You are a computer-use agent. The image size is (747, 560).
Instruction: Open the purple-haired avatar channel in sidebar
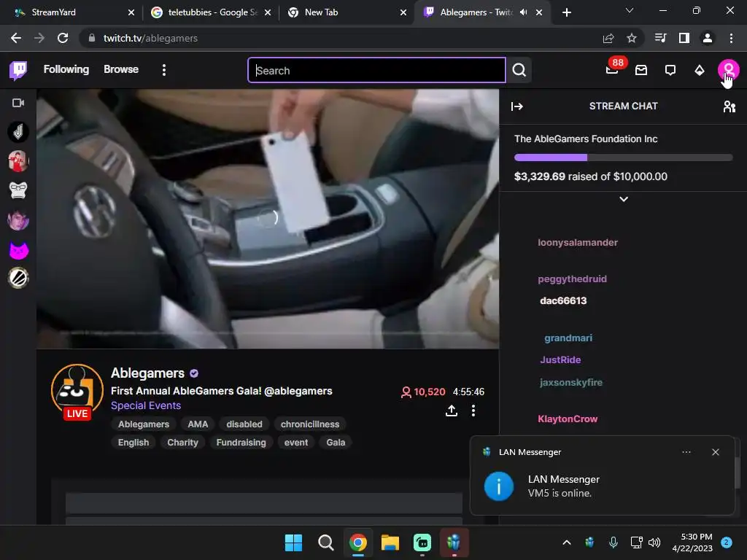[18, 219]
